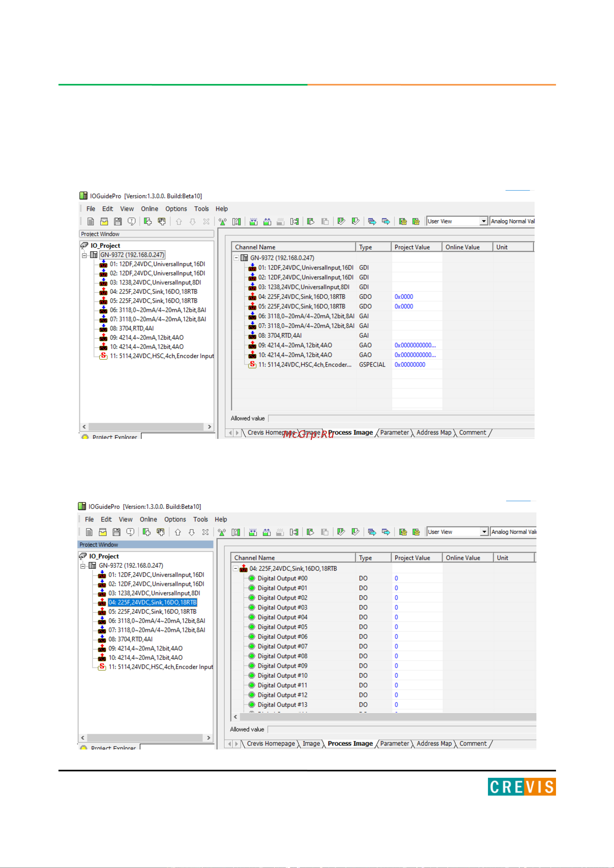Click Project Value column header in lower window

pyautogui.click(x=417, y=558)
